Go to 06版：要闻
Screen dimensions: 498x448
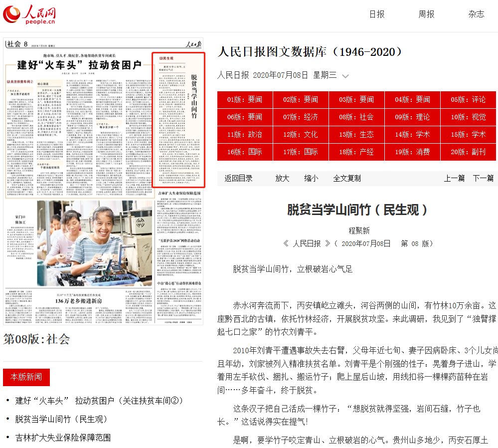click(245, 117)
